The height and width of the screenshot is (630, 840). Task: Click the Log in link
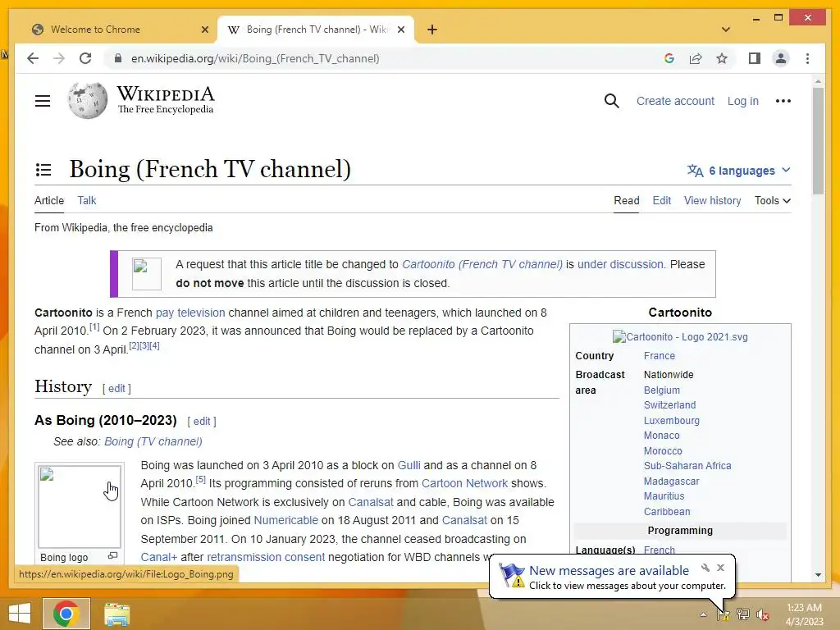[742, 101]
